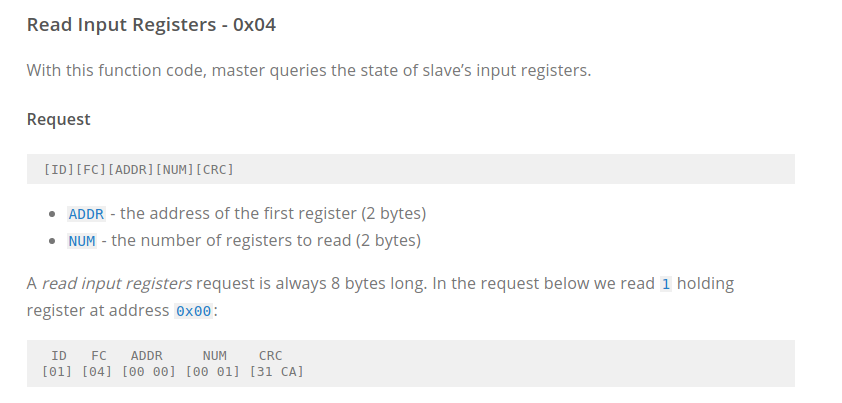Click the FC column label in example
This screenshot has width=842, height=403.
pyautogui.click(x=99, y=356)
